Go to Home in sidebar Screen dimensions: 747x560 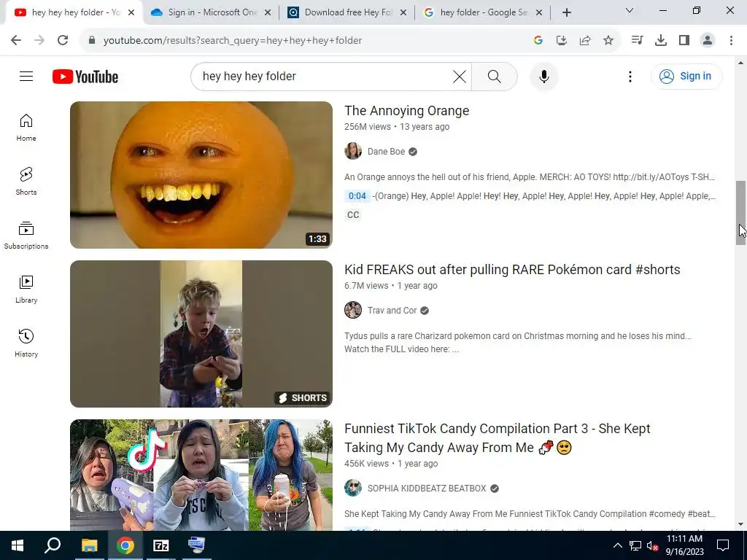tap(26, 128)
